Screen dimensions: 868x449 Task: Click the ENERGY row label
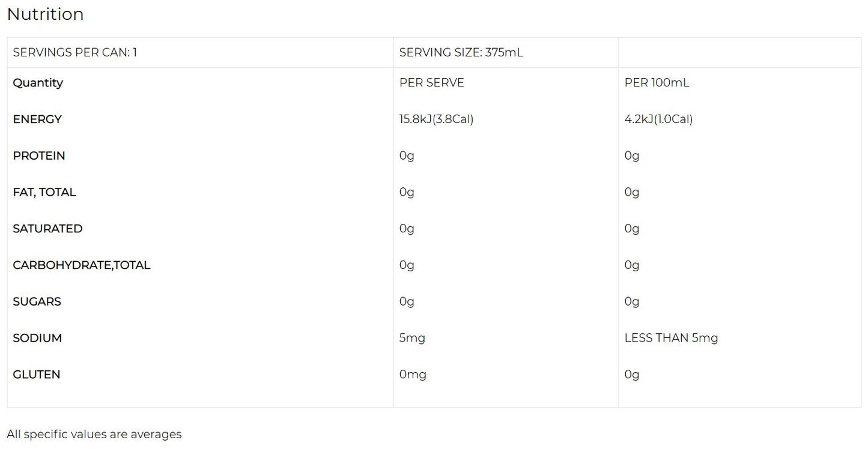(x=37, y=119)
